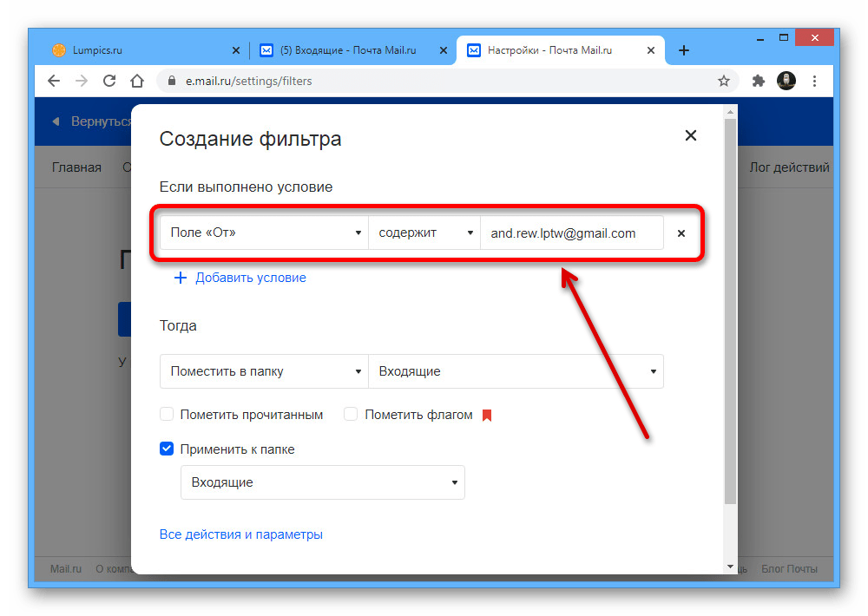Select the Настройки - Почта Mail.ru tab
868x616 pixels.
point(560,50)
